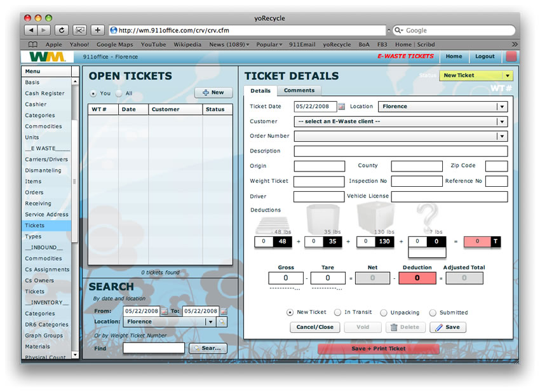Click the black T total indicator
The height and width of the screenshot is (392, 540).
(x=496, y=241)
